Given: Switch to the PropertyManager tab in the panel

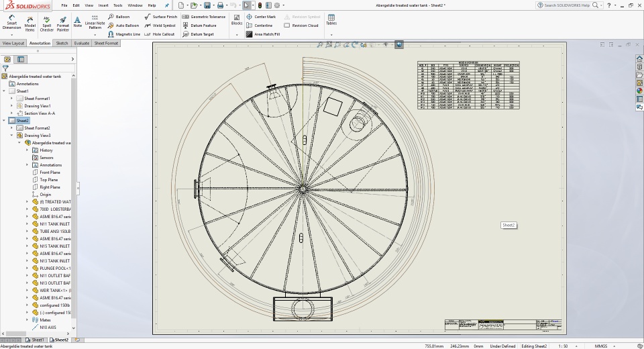Looking at the screenshot, I should pos(21,59).
